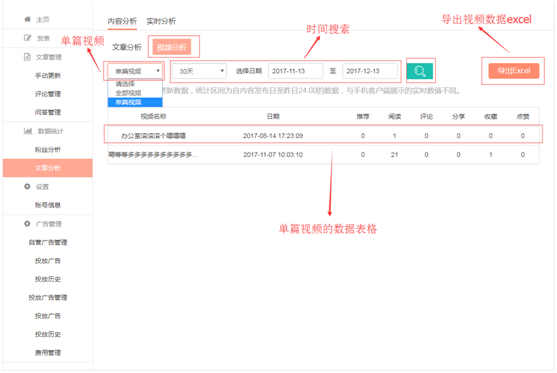The height and width of the screenshot is (373, 557).
Task: Open 自营广告管理 in the sidebar
Action: (x=48, y=242)
